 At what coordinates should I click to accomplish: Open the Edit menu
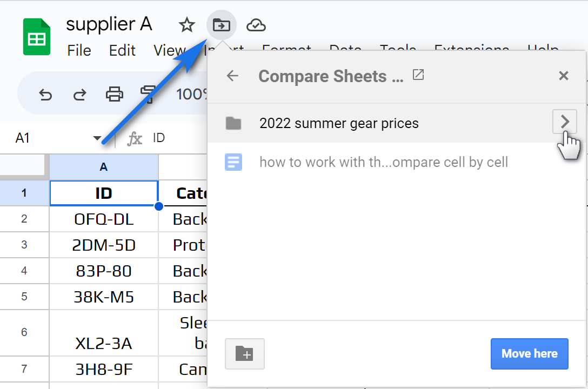122,51
